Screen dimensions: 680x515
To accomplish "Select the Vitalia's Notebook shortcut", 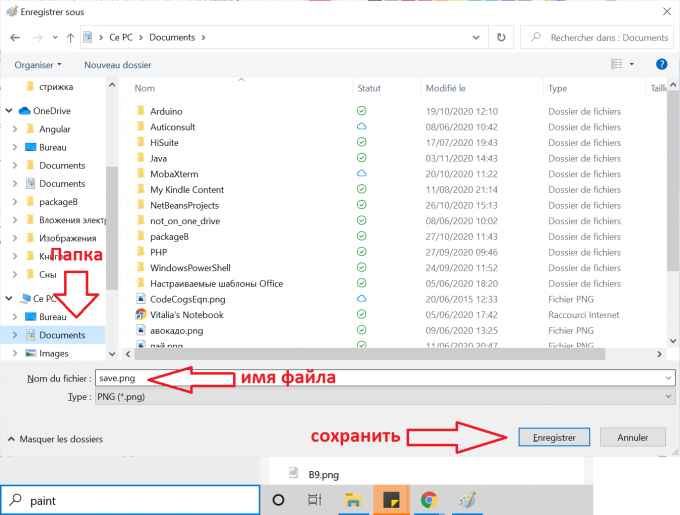I will (x=186, y=315).
